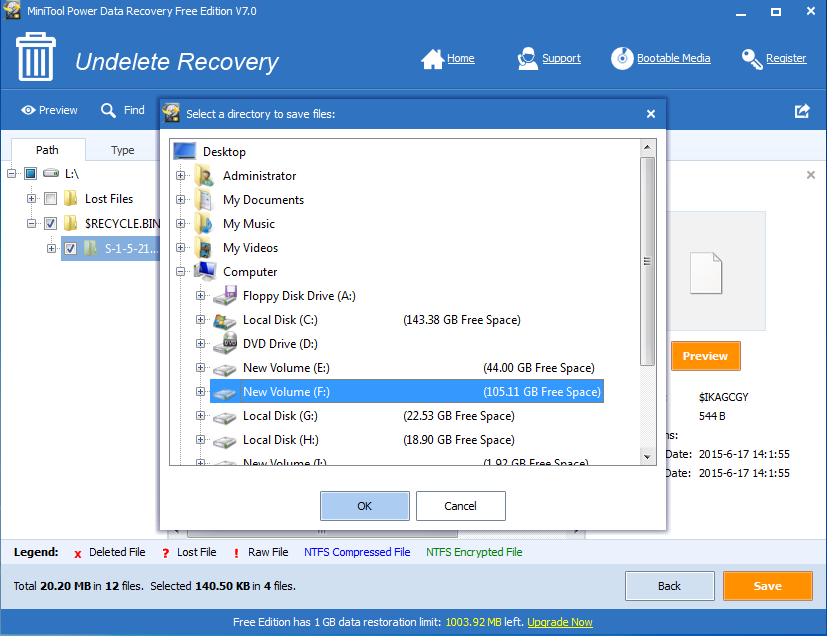Open the Home link
This screenshot has width=827, height=636.
point(460,59)
